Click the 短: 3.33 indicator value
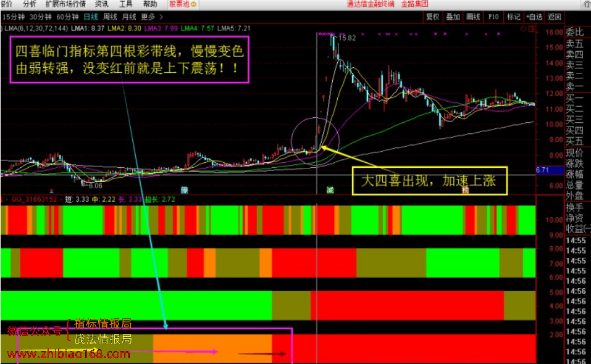The width and height of the screenshot is (591, 364). click(x=77, y=199)
